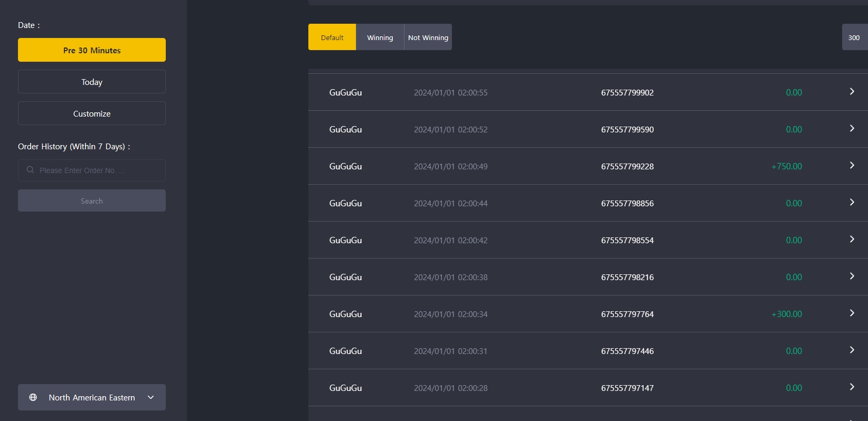Open arrow for order 675557798216
The image size is (868, 421).
point(852,276)
